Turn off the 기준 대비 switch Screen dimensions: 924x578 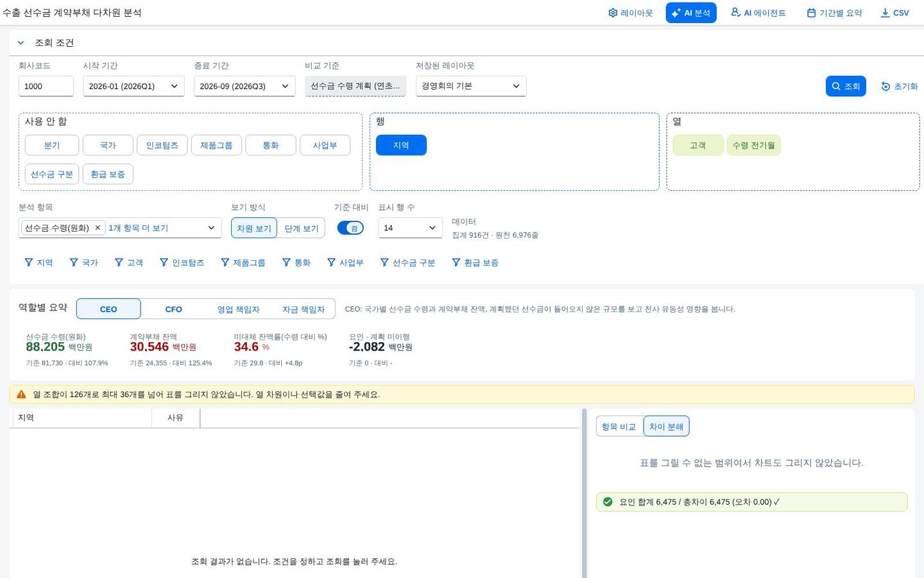pos(350,228)
